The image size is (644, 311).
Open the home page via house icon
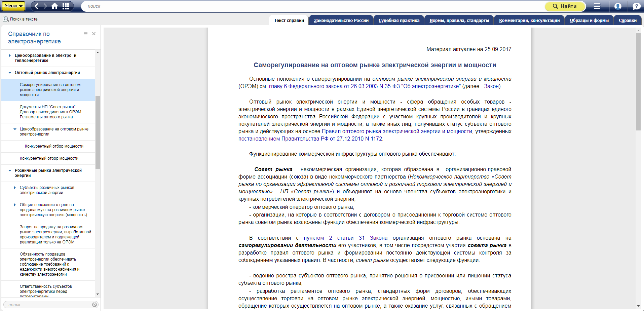pos(54,6)
